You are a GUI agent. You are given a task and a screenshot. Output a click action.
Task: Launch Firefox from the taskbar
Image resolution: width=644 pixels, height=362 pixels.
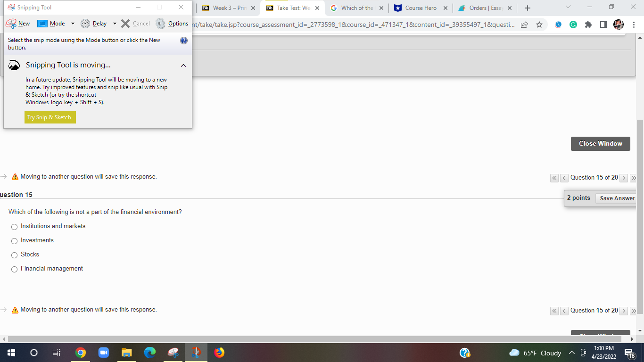pyautogui.click(x=219, y=352)
